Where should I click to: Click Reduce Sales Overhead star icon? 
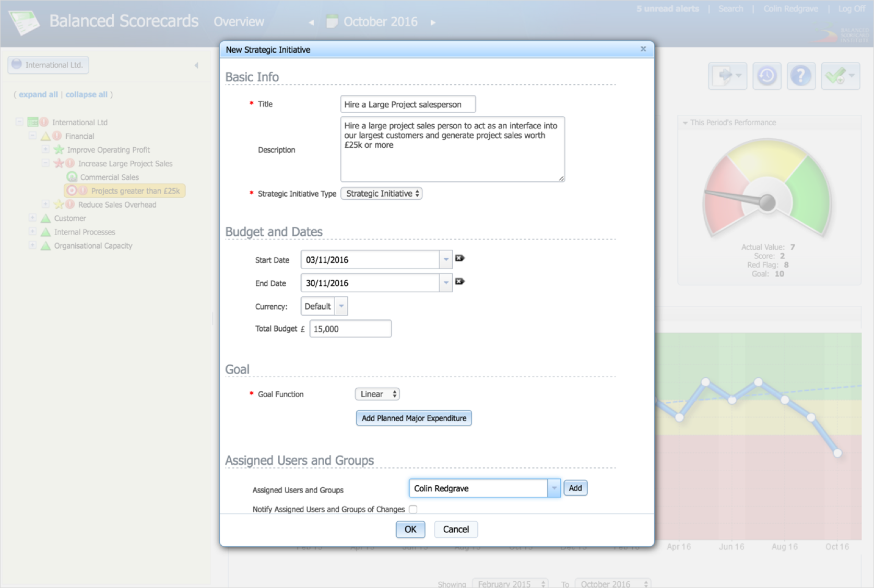point(58,205)
